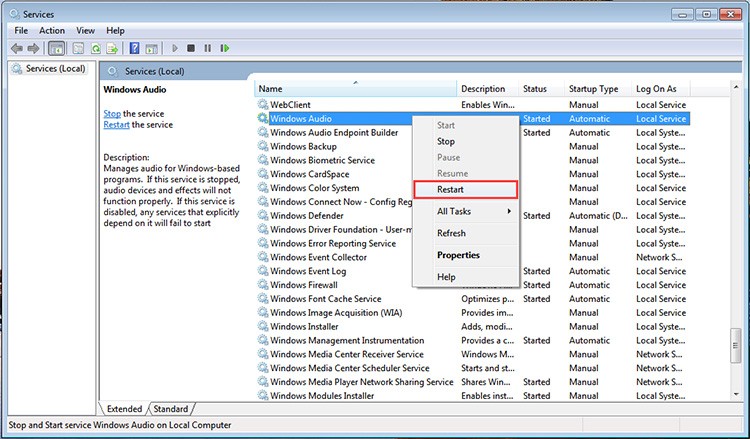This screenshot has width=750, height=439.
Task: Click the Restart the service link
Action: [x=116, y=125]
